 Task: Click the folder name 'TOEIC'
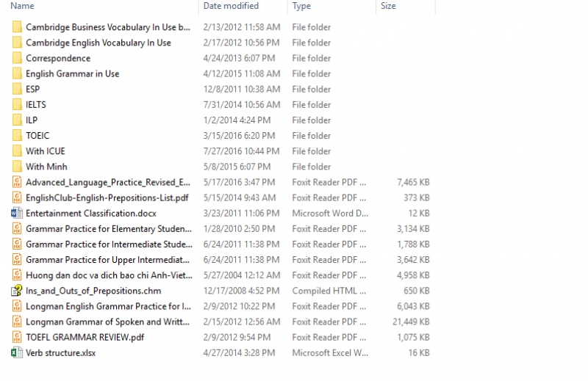(37, 136)
